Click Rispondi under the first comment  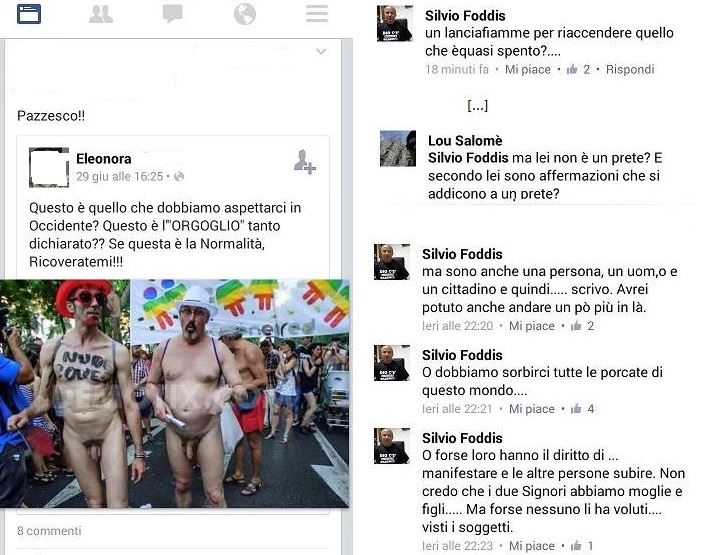tap(630, 69)
